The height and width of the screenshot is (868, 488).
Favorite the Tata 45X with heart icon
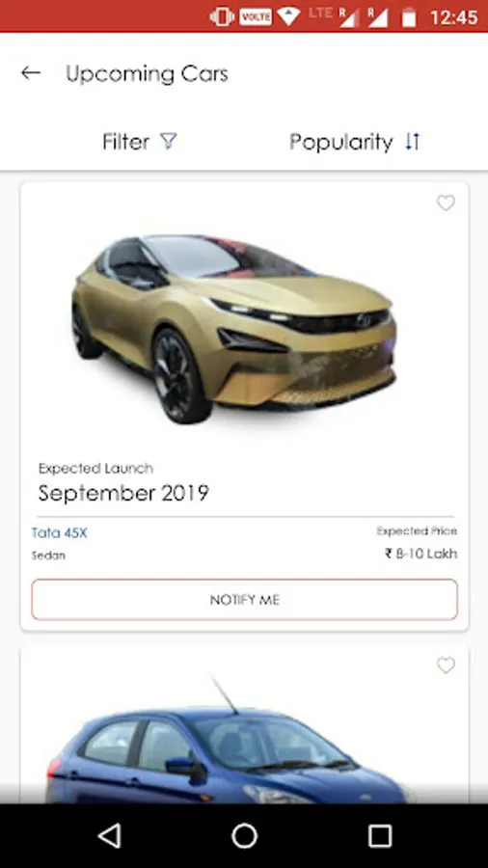(446, 203)
